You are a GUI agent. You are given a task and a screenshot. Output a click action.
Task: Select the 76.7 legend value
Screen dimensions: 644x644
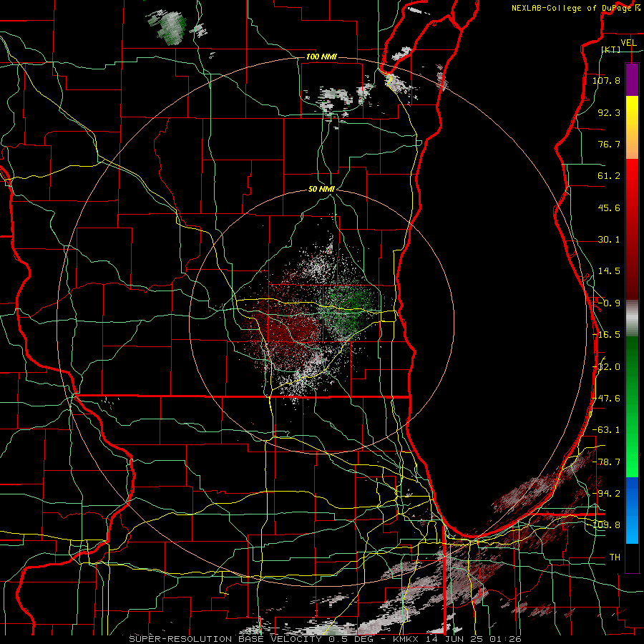point(609,144)
